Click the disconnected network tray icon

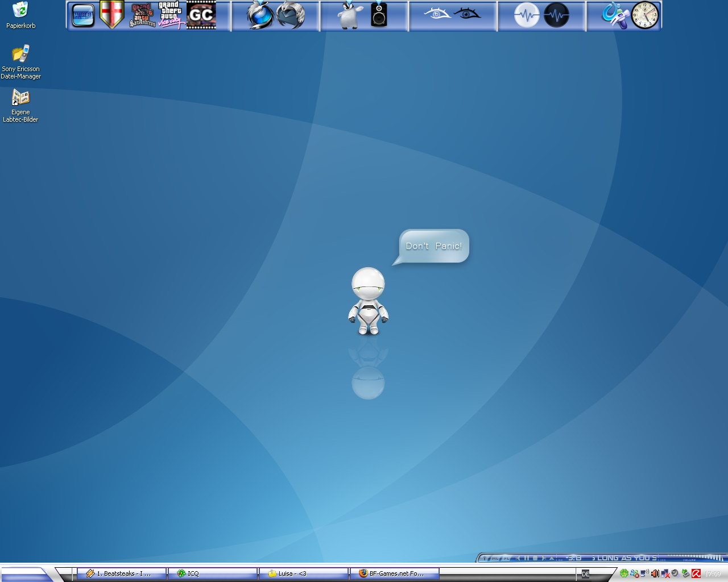pyautogui.click(x=665, y=573)
